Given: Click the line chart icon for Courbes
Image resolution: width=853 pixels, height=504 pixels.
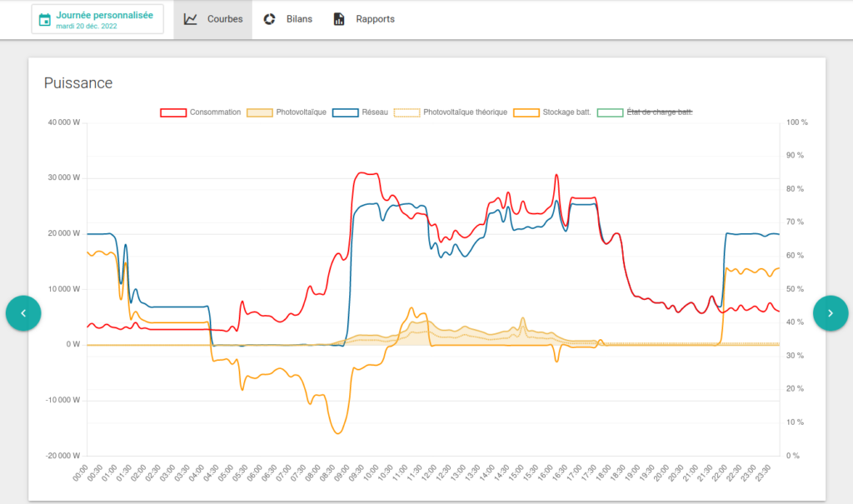Looking at the screenshot, I should [191, 19].
